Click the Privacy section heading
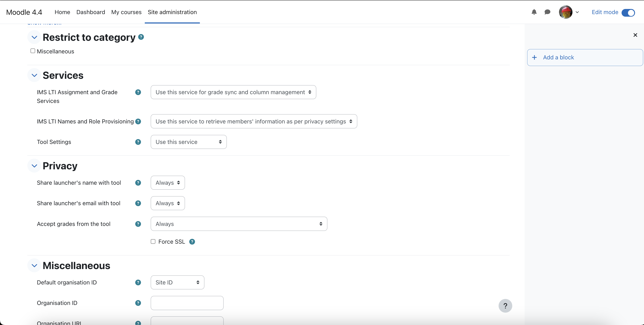The image size is (644, 325). (x=60, y=166)
